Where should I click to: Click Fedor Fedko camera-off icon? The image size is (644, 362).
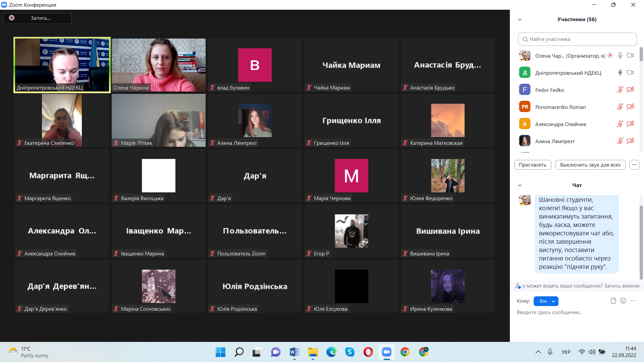(630, 90)
